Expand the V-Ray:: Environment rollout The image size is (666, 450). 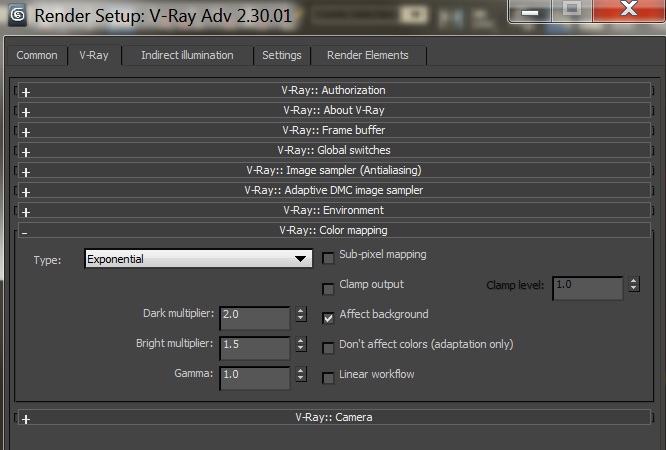click(x=334, y=210)
